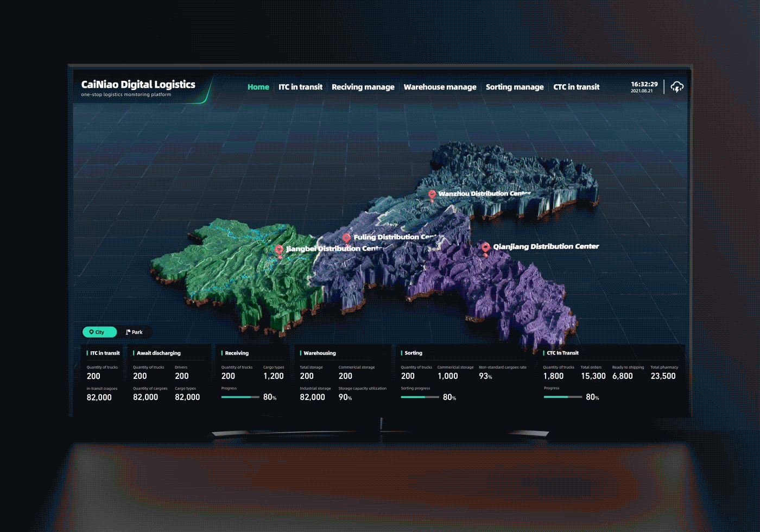Click Total pharmacy value 23,500

[x=663, y=376]
